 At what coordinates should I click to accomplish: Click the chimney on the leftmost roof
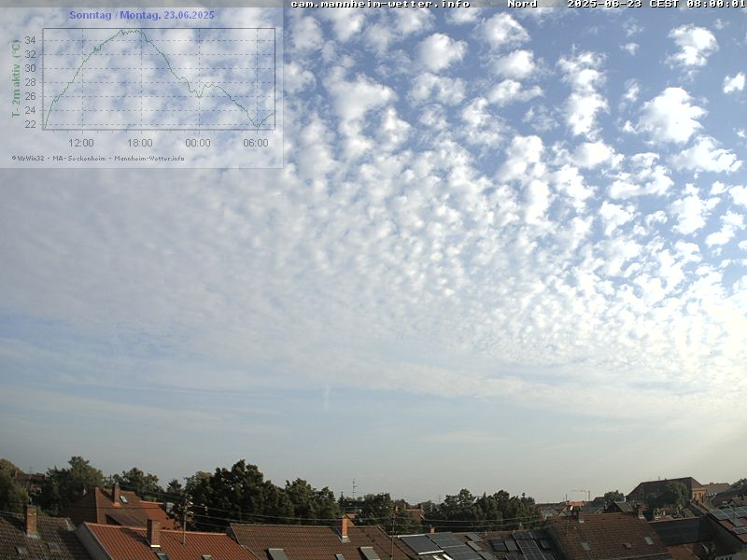point(31,520)
